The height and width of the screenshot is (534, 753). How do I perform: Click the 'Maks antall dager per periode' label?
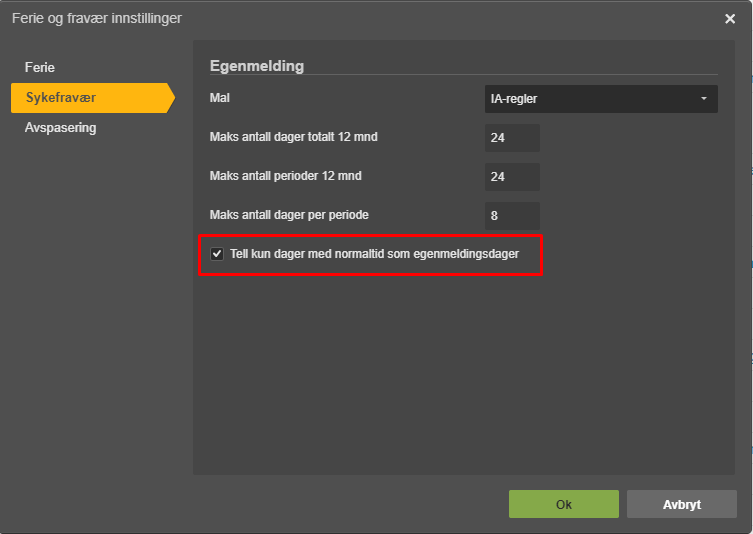click(289, 215)
